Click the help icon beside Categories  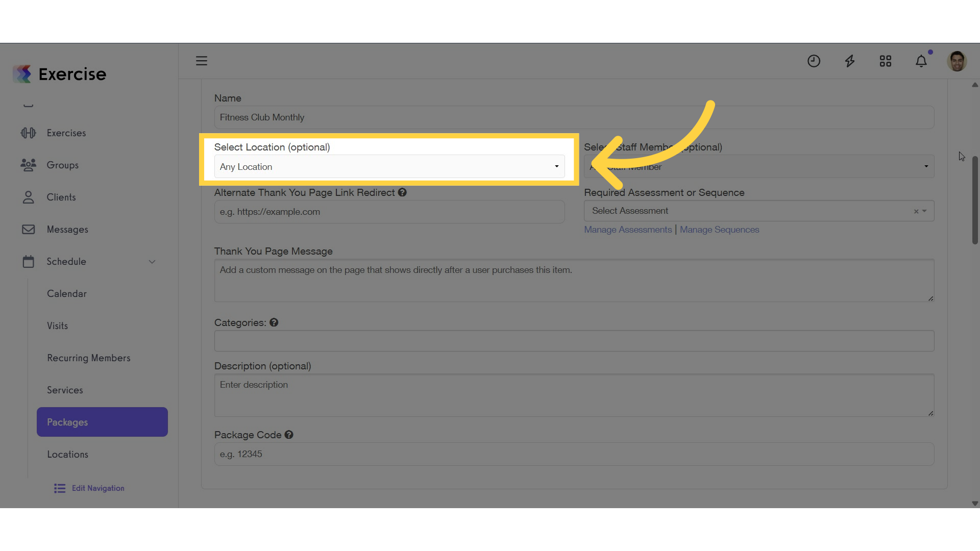(x=274, y=322)
